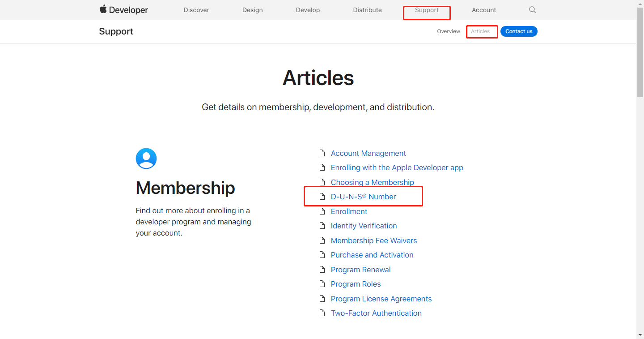
Task: Open the Purchase and Activation article
Action: (x=372, y=255)
